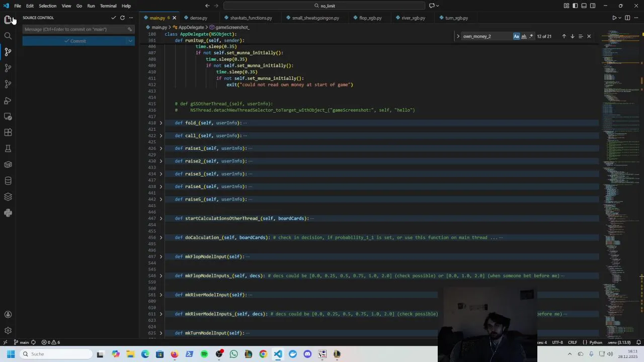Viewport: 644px width, 362px height.
Task: Navigate forward with the arrow
Action: (x=216, y=6)
